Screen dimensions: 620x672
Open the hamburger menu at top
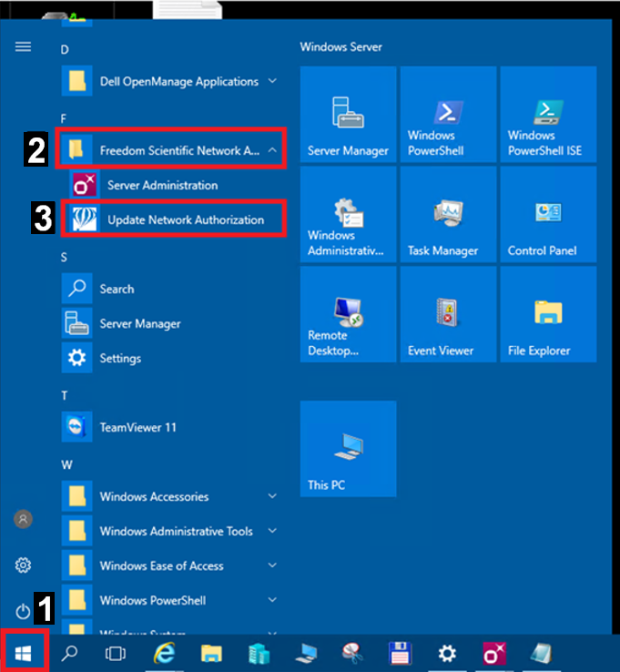(23, 46)
